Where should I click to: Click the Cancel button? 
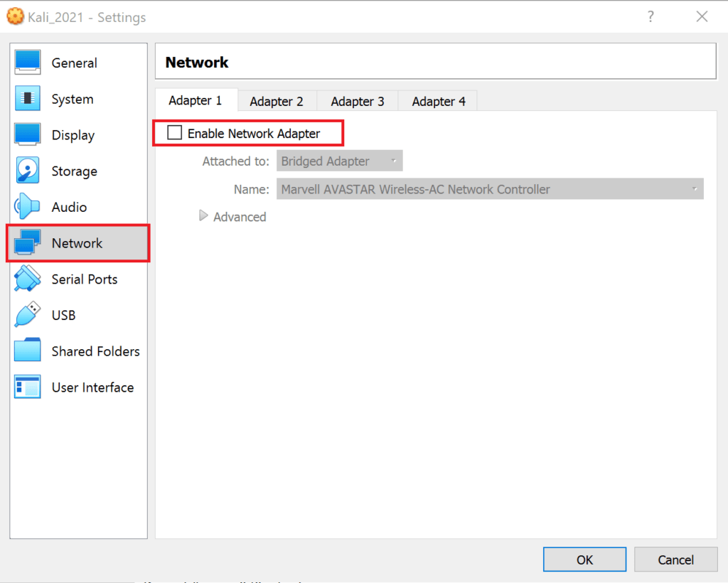[675, 560]
